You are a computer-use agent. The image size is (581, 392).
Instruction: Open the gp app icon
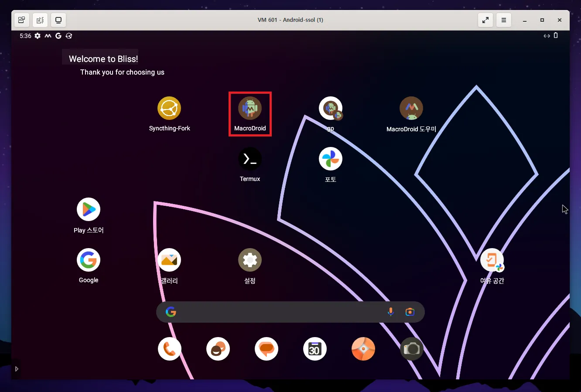tap(330, 108)
